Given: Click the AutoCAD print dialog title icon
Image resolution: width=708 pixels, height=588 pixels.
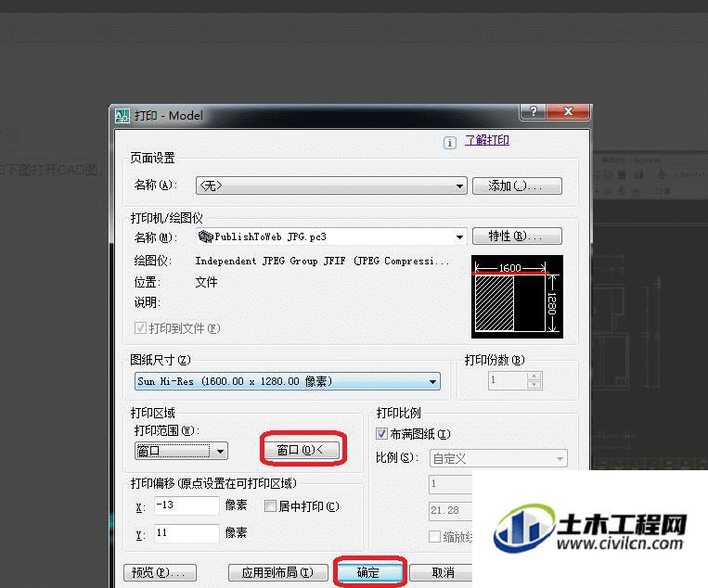Looking at the screenshot, I should tap(122, 116).
